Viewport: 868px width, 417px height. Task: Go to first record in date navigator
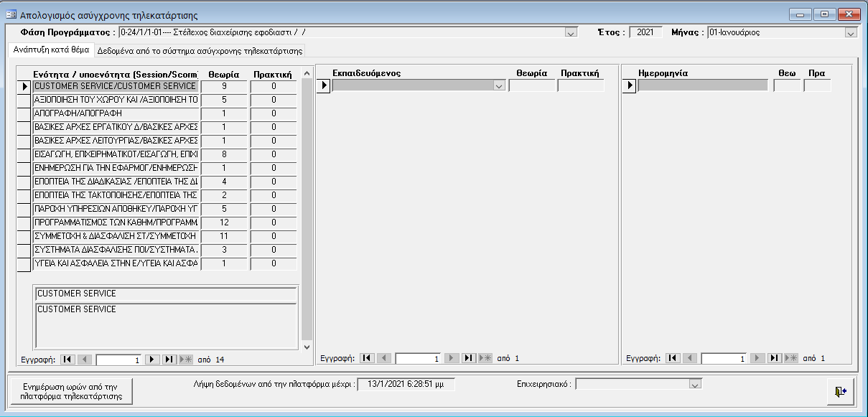(x=673, y=358)
